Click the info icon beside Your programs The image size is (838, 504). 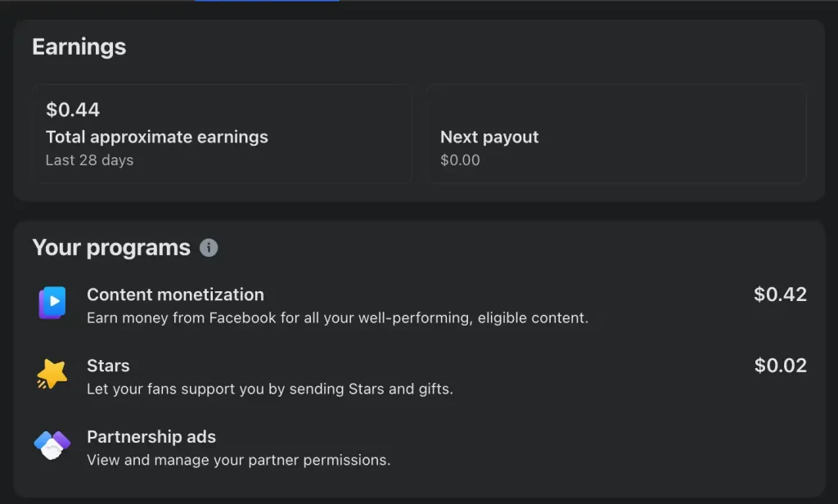[x=209, y=248]
